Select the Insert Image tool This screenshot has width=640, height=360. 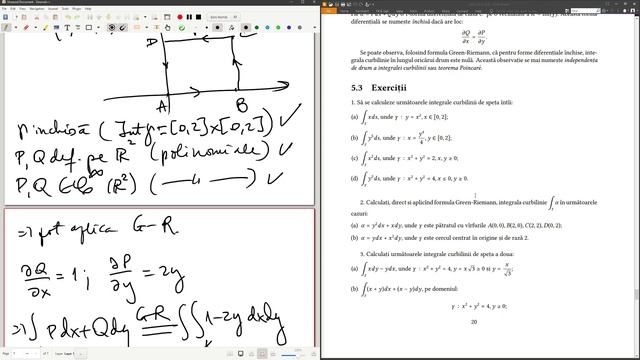[56, 28]
